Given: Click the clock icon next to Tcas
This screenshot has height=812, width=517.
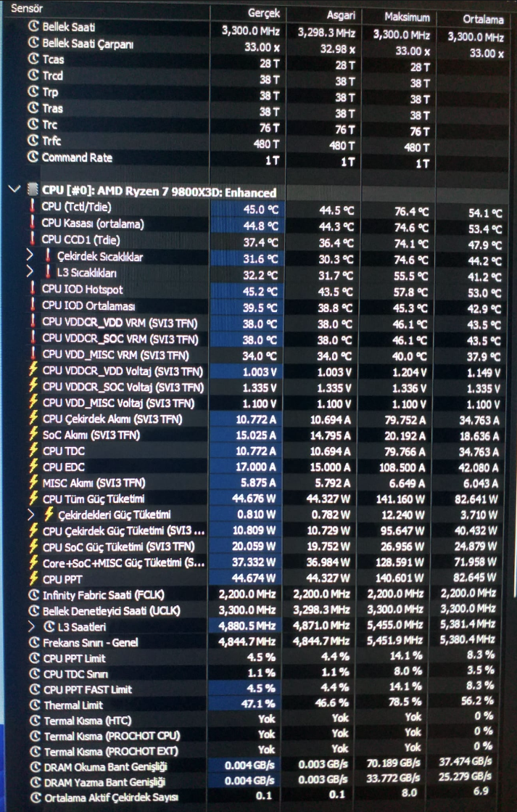Looking at the screenshot, I should coord(33,59).
